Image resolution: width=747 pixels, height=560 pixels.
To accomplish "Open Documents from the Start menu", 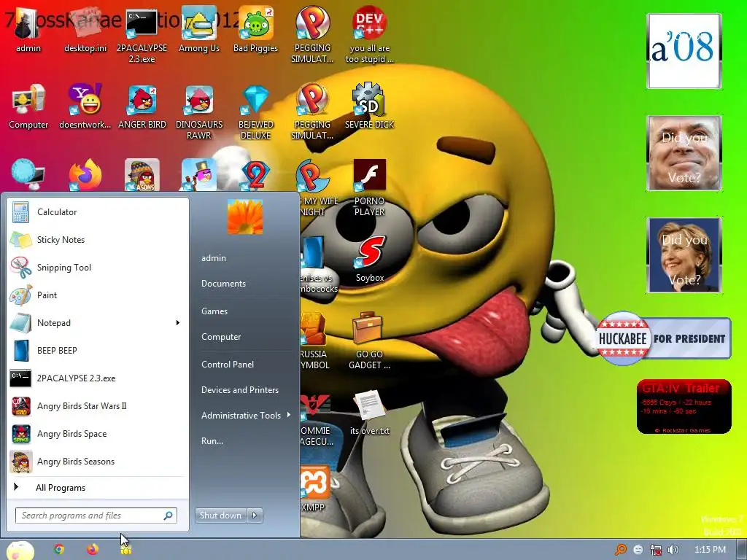I will [x=223, y=284].
